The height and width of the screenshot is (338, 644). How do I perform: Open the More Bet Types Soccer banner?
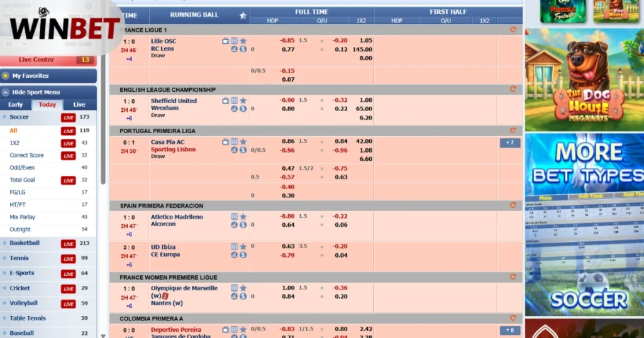point(584,224)
